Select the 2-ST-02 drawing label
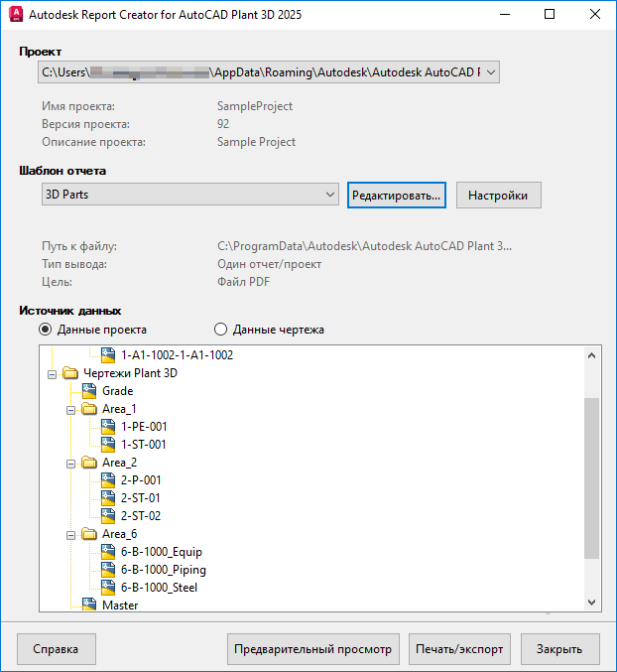 pos(141,516)
